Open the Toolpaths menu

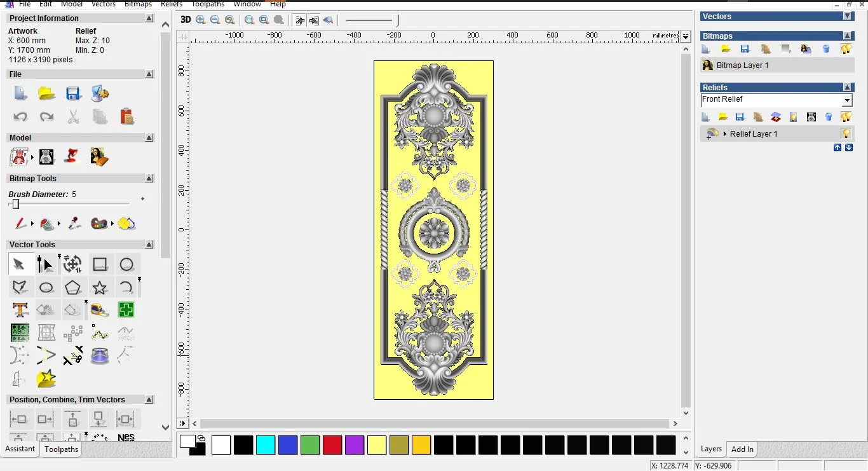pyautogui.click(x=208, y=4)
